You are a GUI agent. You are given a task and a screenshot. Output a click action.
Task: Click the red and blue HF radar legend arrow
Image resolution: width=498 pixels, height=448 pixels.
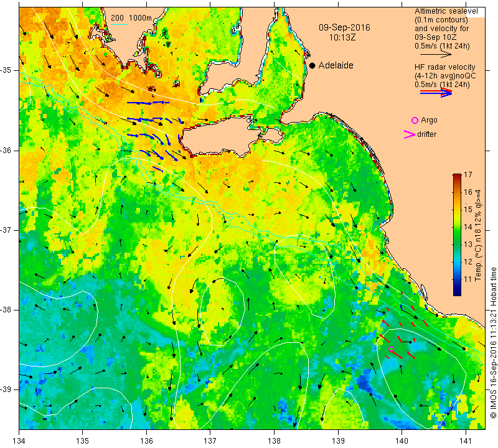pyautogui.click(x=436, y=92)
